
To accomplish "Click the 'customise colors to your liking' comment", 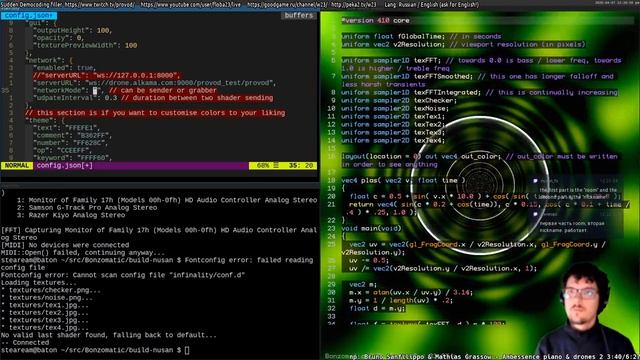I will click(155, 113).
